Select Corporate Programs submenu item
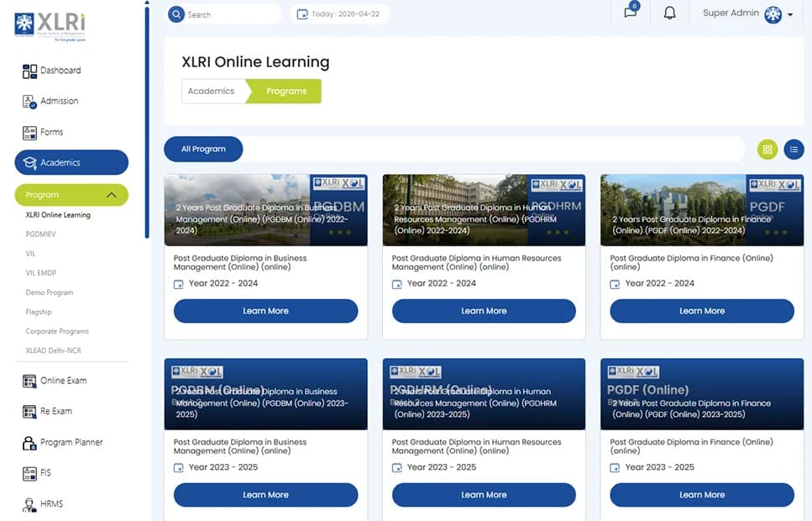Viewport: 812px width, 521px height. (x=57, y=331)
